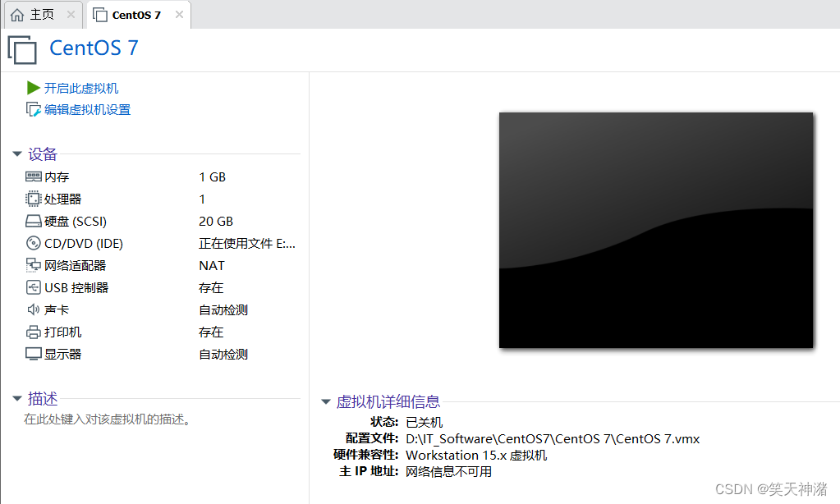840x504 pixels.
Task: Open the 网络适配器 device entry
Action: point(75,266)
